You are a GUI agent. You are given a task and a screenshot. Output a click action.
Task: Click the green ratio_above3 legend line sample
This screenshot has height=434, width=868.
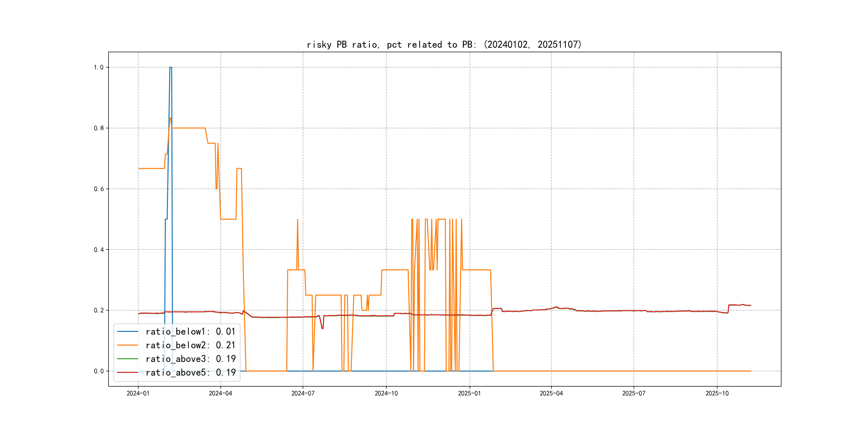[x=127, y=359]
